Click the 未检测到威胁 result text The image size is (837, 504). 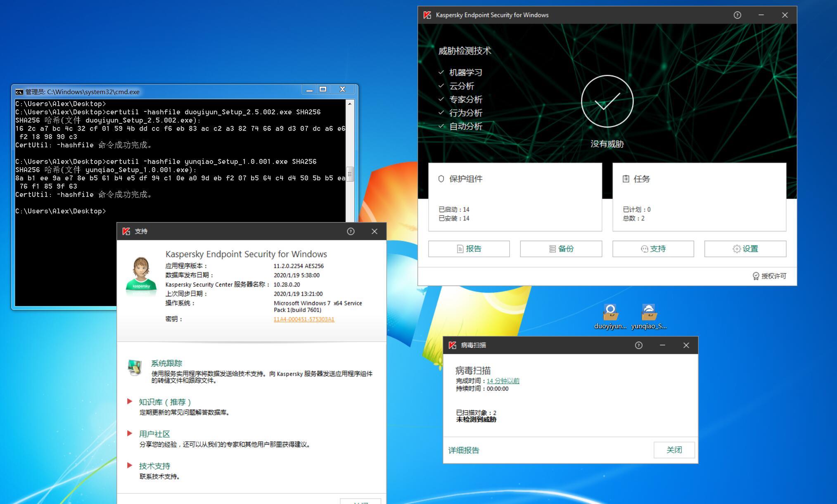pyautogui.click(x=476, y=420)
